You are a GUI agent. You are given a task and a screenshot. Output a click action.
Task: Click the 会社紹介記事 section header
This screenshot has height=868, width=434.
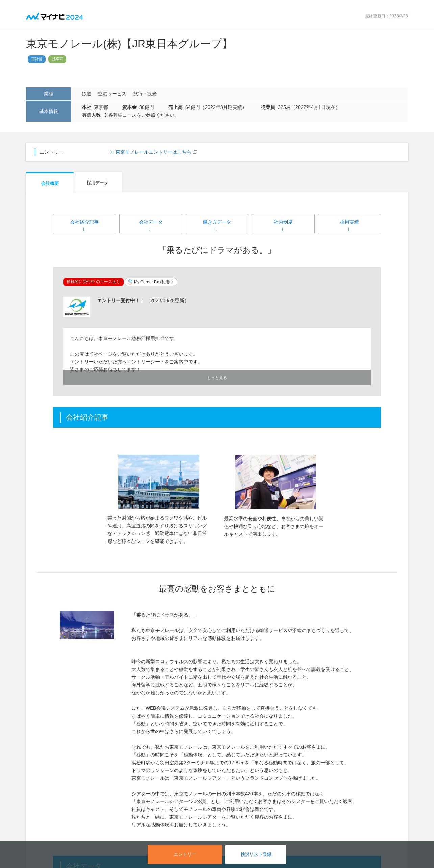coord(217,417)
